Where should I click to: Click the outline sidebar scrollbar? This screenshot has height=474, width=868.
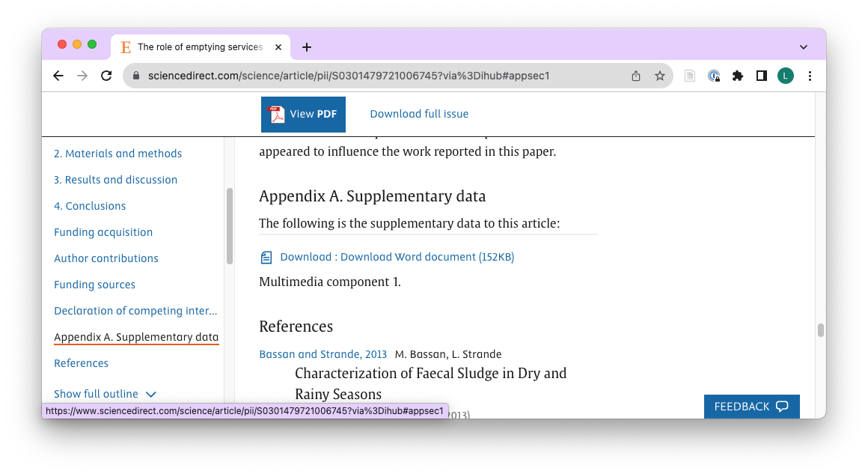(230, 225)
